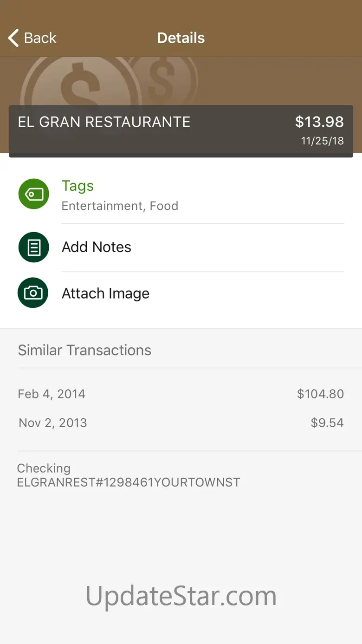Click the ELGRANREST#1298461YOURTOWNST description text
Screen dimensions: 362x644
coord(129,482)
